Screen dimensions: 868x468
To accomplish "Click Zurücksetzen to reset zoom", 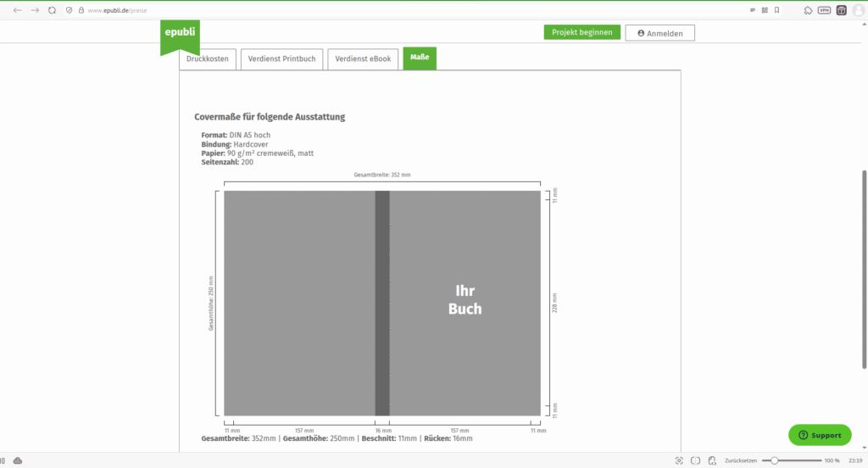I will click(741, 460).
